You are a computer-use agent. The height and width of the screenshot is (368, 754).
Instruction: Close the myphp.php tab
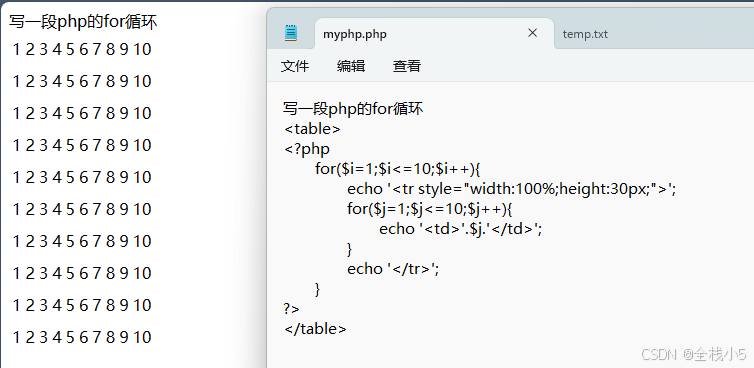point(532,33)
